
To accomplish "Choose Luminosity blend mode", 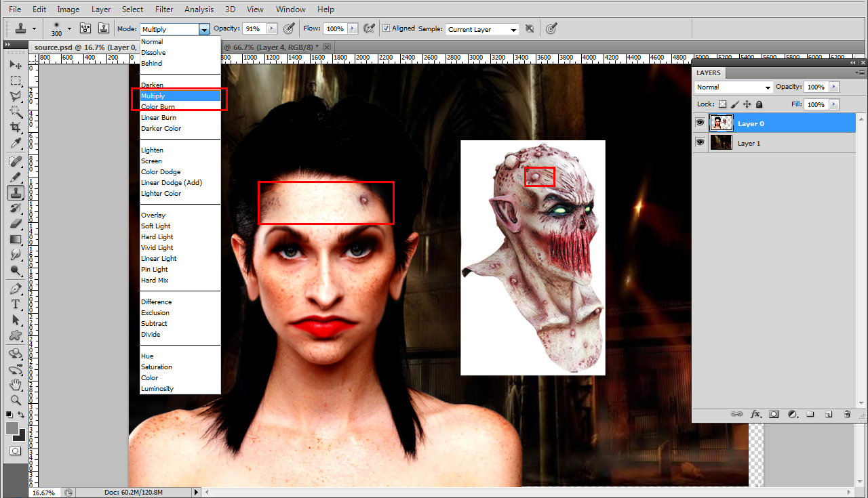I will (x=157, y=389).
